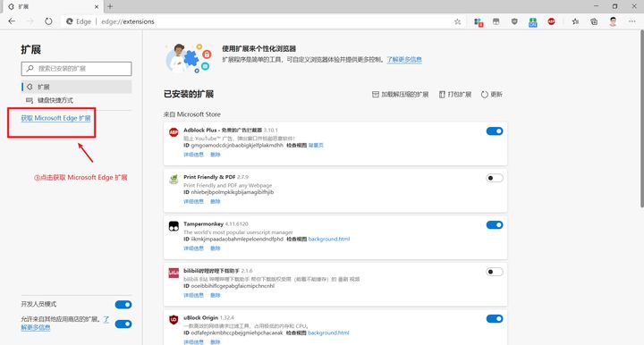Toggle allow extensions from other stores switch
644x345 pixels.
(123, 324)
